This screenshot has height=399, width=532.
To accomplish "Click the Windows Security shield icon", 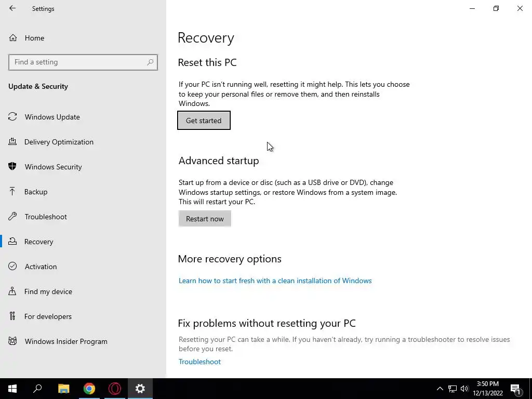I will (12, 166).
